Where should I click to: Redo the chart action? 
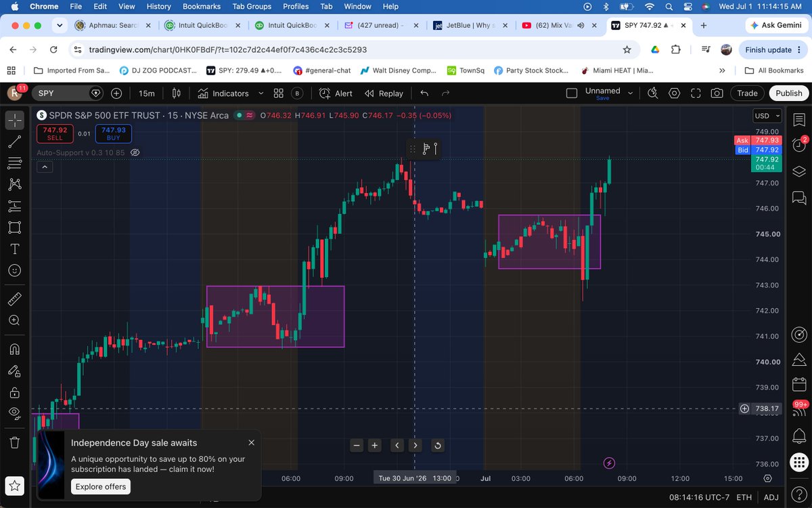445,93
